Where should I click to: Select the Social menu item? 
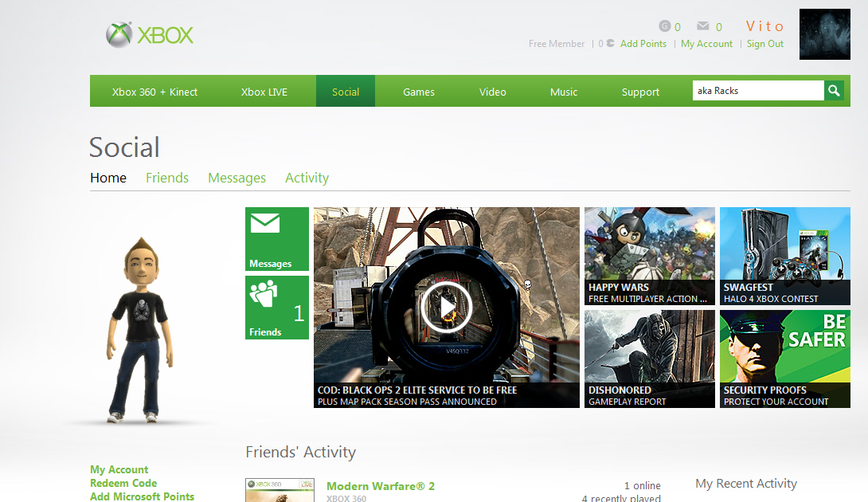click(346, 91)
